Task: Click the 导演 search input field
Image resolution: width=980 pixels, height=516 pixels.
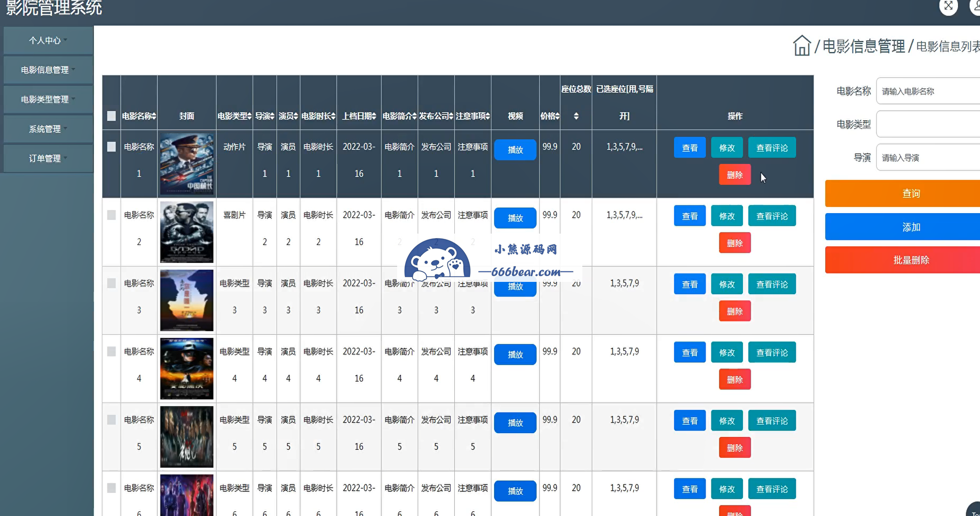Action: (928, 157)
